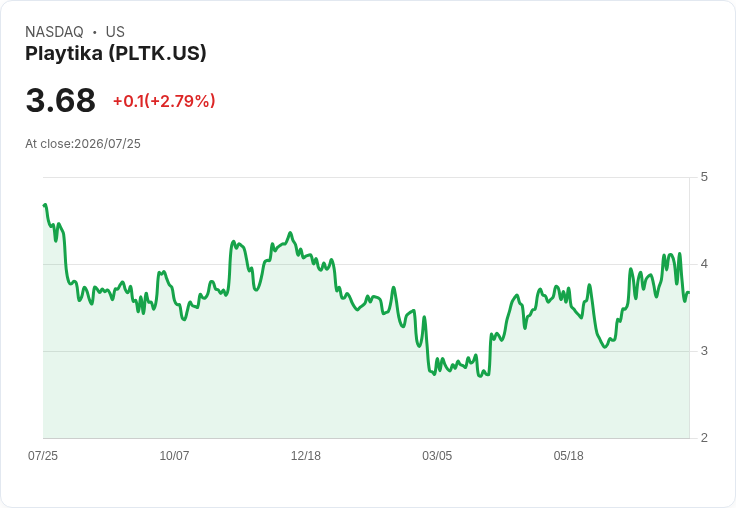Click the At close:2026/07/25 text

pos(83,144)
